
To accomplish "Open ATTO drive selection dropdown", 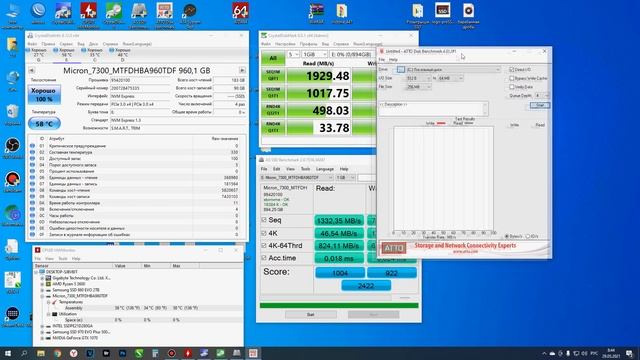I will [453, 70].
